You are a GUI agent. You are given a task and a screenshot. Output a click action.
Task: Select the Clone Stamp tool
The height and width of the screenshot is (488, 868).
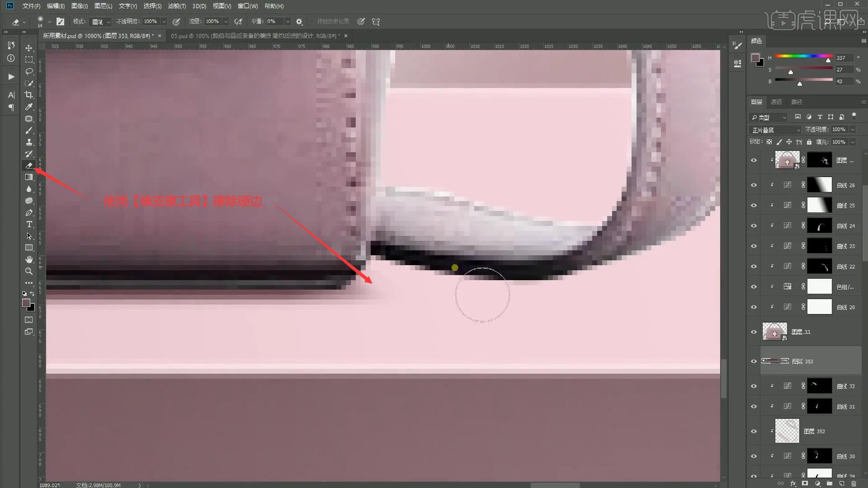29,142
